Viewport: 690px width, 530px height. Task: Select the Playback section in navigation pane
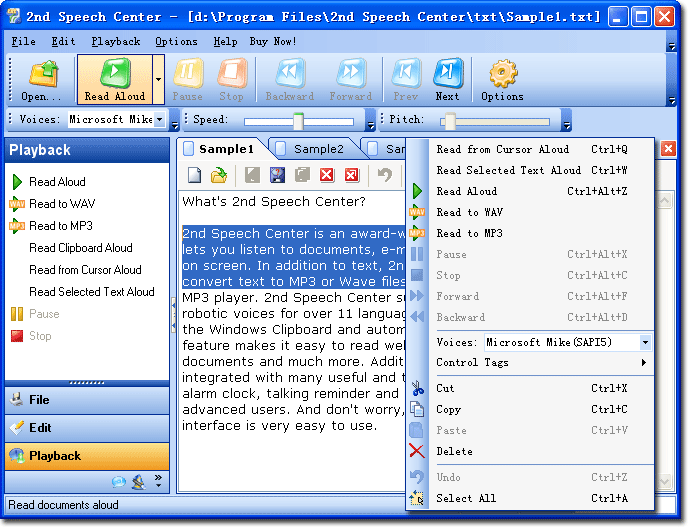pos(87,456)
